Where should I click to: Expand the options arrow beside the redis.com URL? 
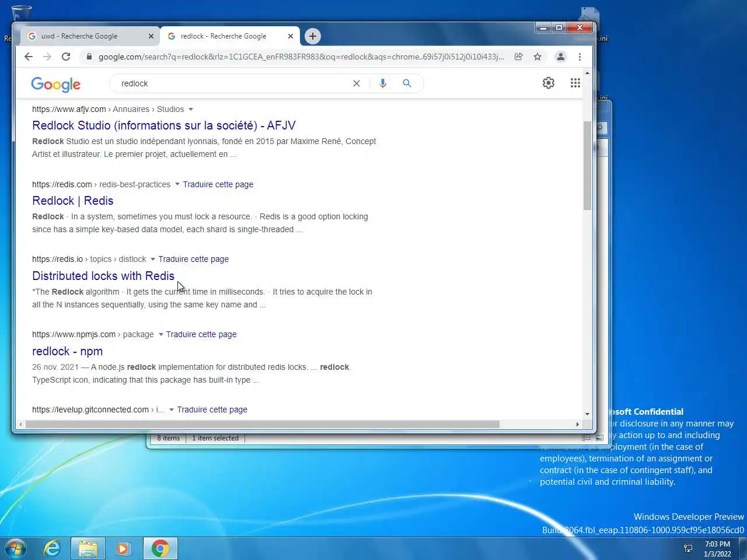(177, 184)
